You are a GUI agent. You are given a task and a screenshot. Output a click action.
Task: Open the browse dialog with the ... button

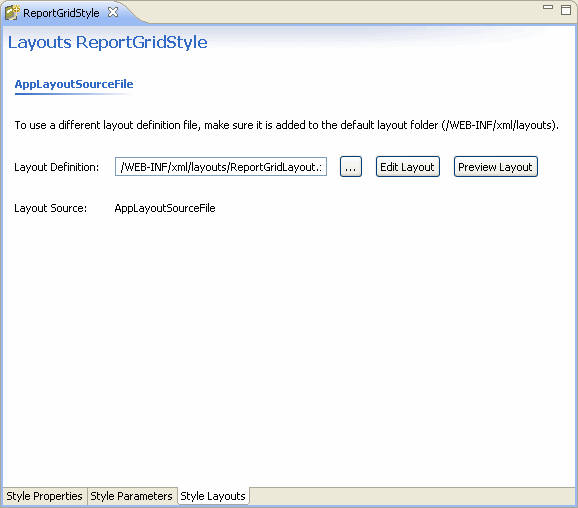[x=351, y=167]
